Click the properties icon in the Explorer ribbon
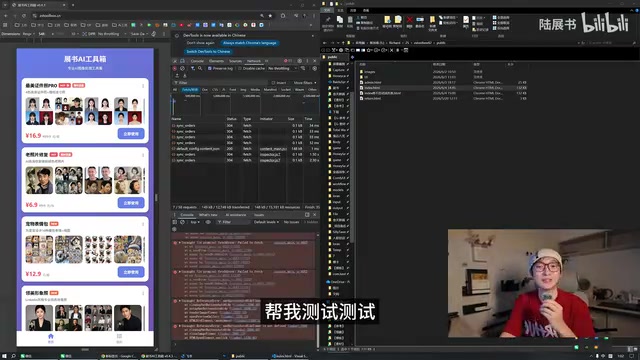 pos(466,21)
